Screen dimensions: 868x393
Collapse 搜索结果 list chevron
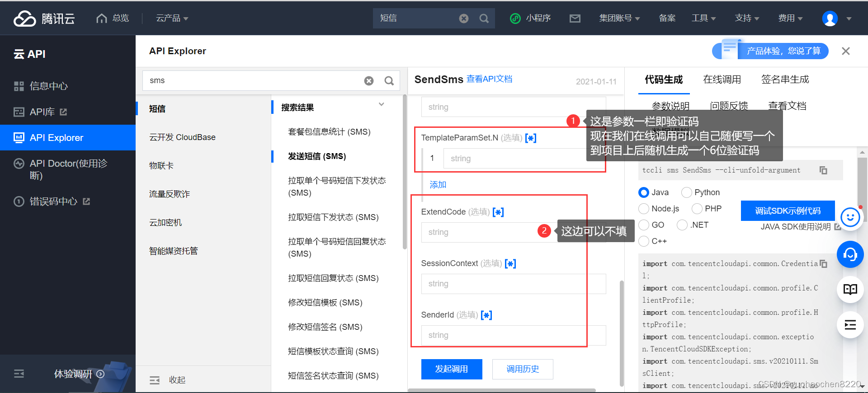381,104
